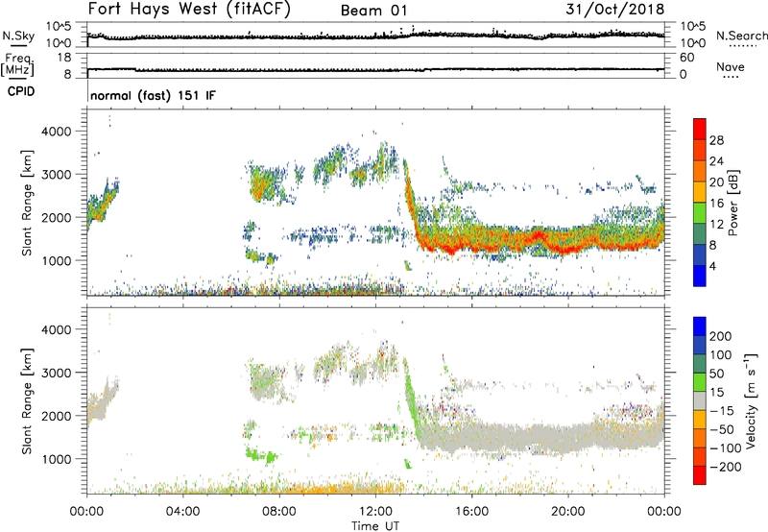Click the 'N.Sky' axis label
Screen dimensions: 768x532
point(18,36)
